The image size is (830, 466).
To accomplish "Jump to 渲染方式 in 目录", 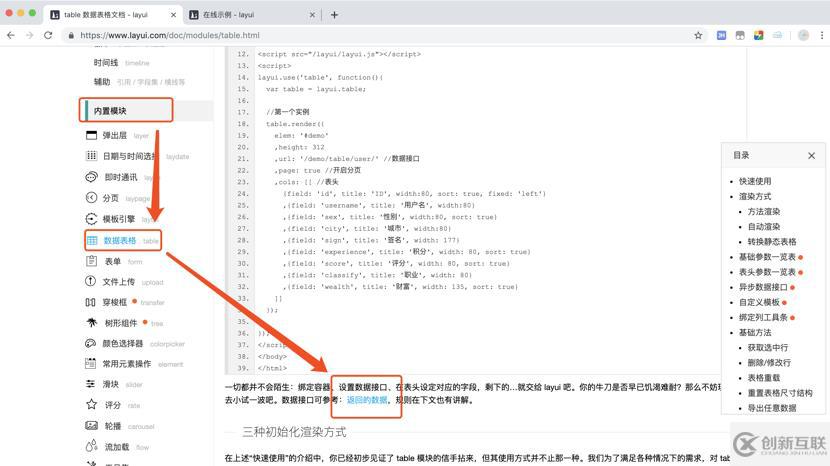I will pos(755,196).
